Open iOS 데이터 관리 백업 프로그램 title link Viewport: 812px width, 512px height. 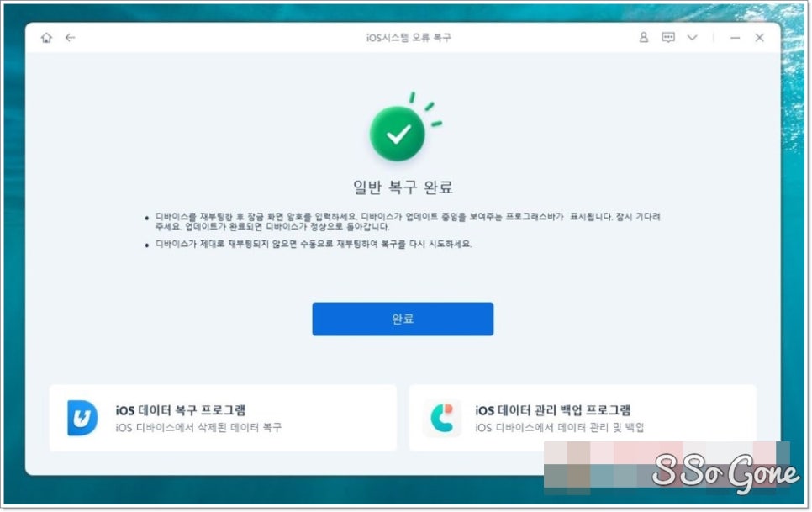(x=552, y=410)
